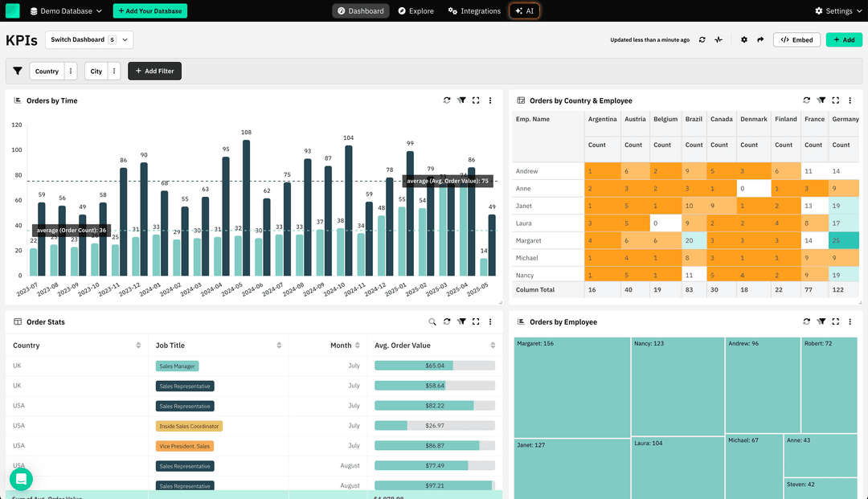Open the Demo Database selector

(64, 11)
